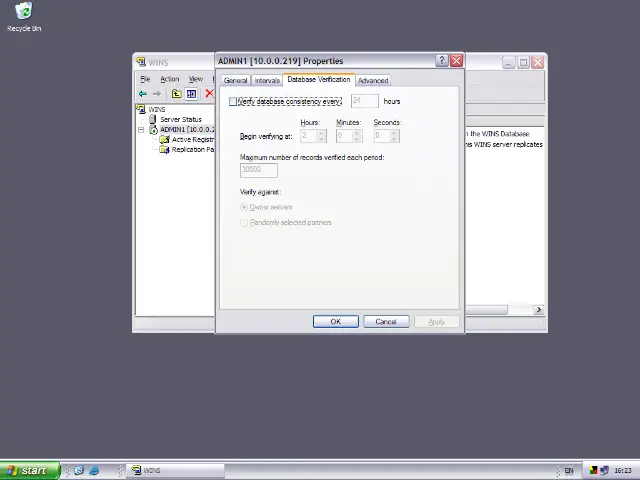Switch to the Advanced tab

tap(372, 80)
